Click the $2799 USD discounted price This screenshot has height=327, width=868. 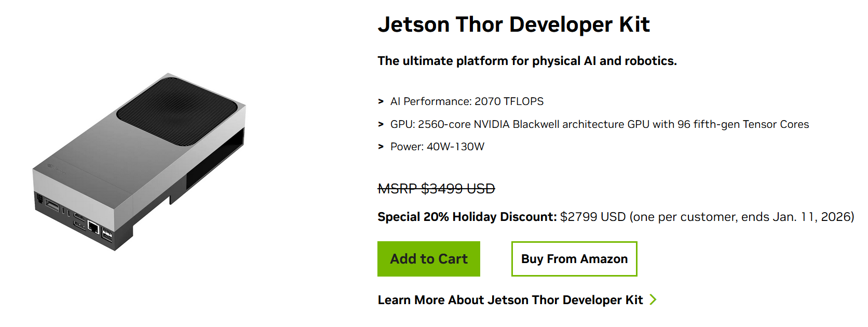(592, 217)
